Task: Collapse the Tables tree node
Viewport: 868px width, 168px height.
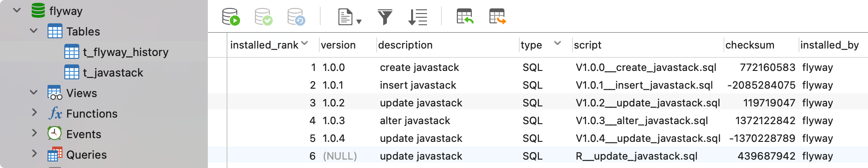Action: tap(34, 31)
